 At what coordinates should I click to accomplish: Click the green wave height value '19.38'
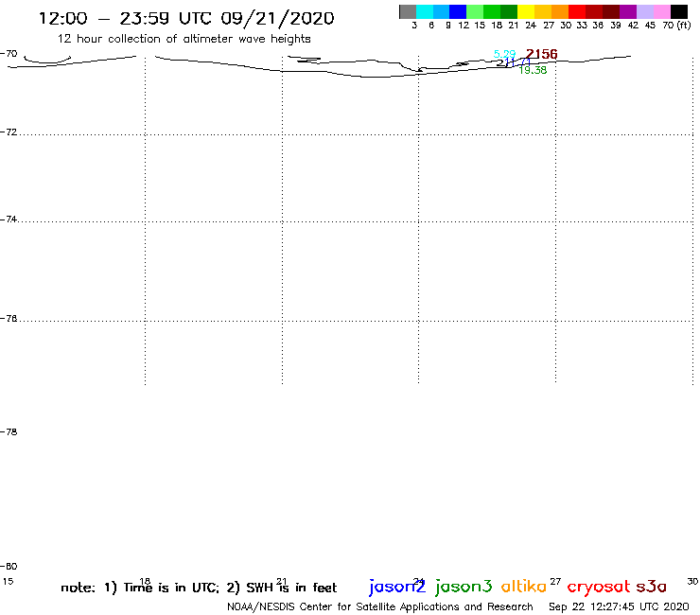tap(533, 70)
